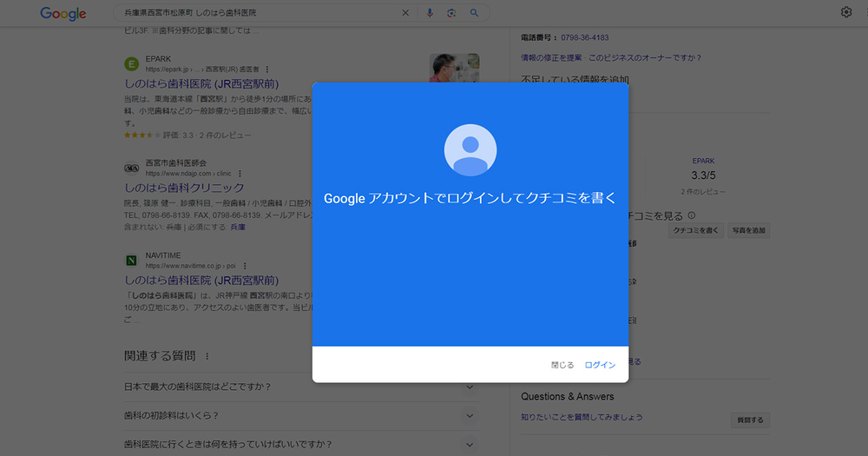Open settings gear icon
Screen dimensions: 868x456
(846, 12)
